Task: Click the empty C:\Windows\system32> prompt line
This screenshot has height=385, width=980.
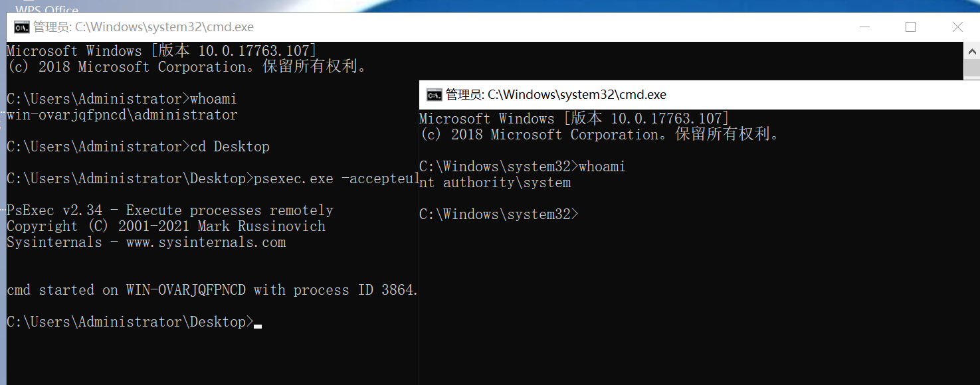Action: coord(498,214)
